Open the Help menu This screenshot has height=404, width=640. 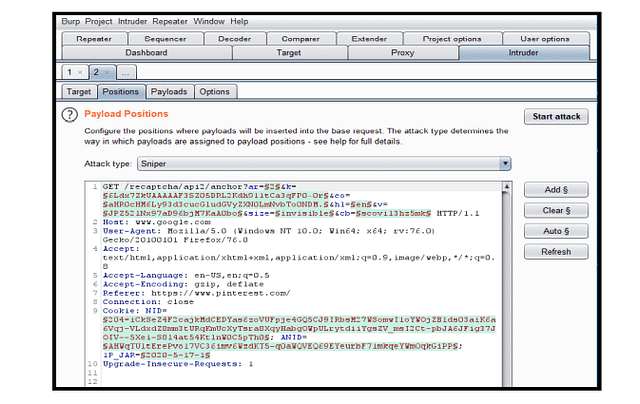point(239,21)
